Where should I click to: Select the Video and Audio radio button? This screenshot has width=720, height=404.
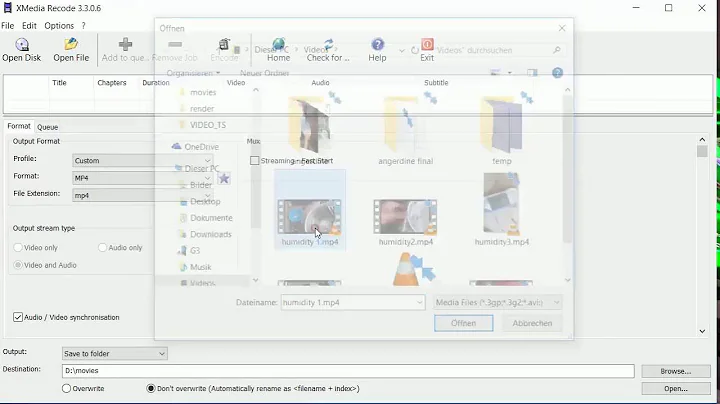pyautogui.click(x=18, y=265)
